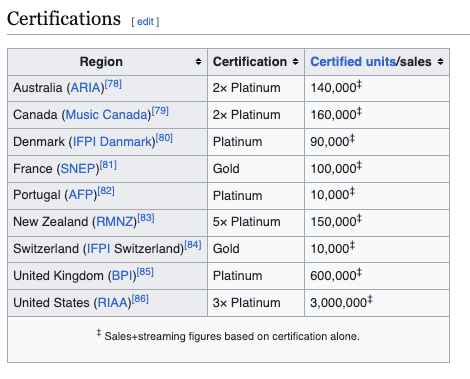
Task: Click the edit link beside Certifications
Action: 145,22
